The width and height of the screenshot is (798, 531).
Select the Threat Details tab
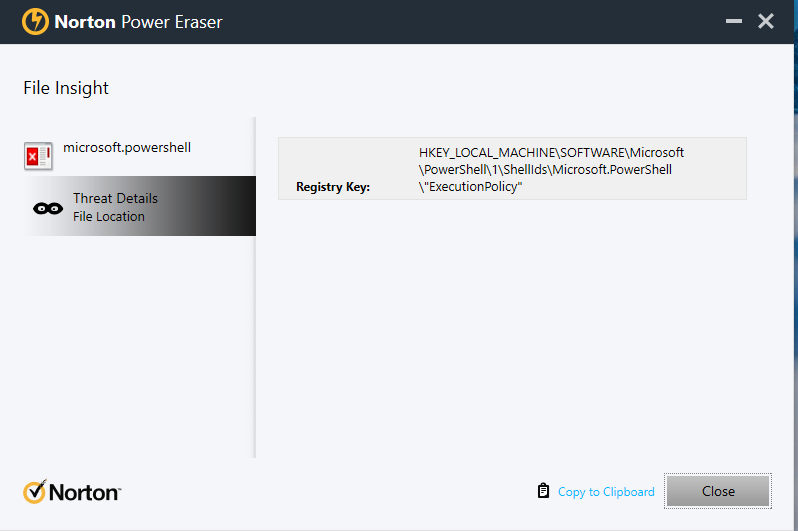115,198
